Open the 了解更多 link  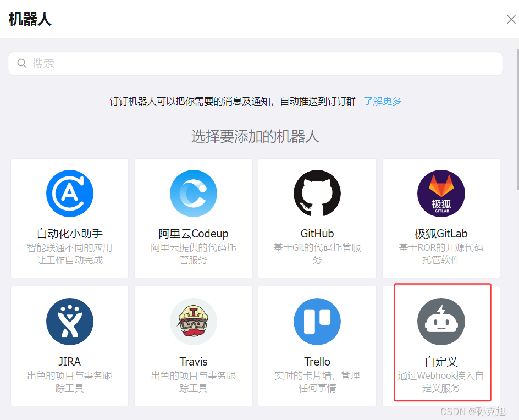[x=382, y=101]
